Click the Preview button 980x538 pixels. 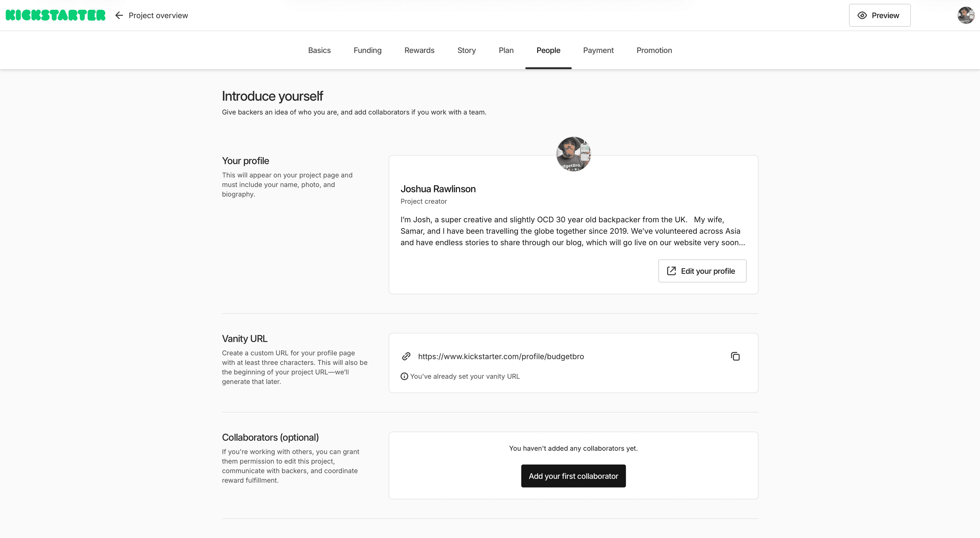pyautogui.click(x=879, y=15)
